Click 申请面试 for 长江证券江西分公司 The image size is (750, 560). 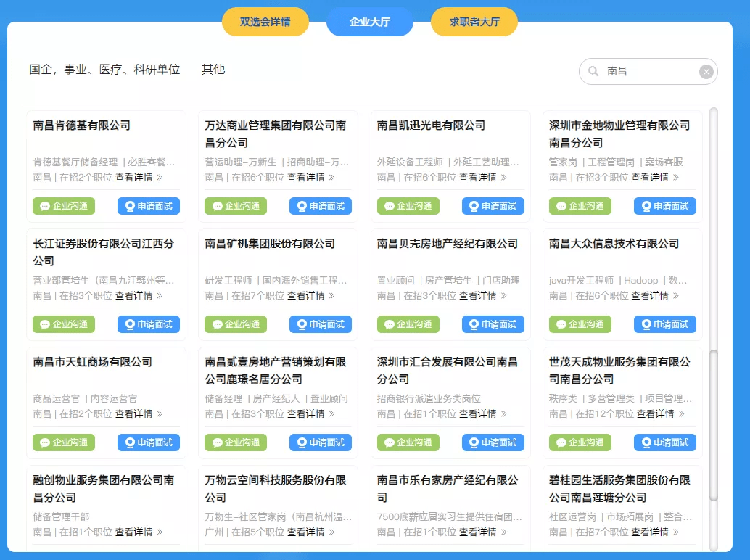tap(149, 324)
